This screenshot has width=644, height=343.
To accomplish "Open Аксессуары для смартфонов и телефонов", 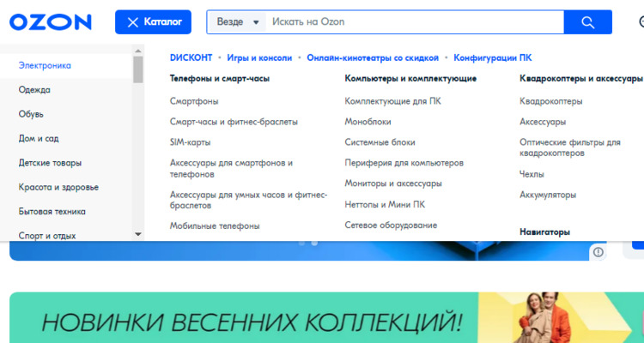I will click(x=231, y=169).
